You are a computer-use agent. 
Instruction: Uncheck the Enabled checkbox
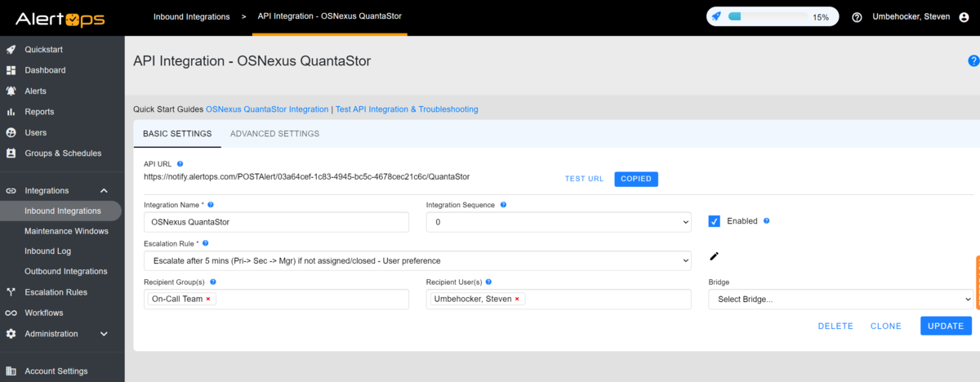tap(714, 221)
